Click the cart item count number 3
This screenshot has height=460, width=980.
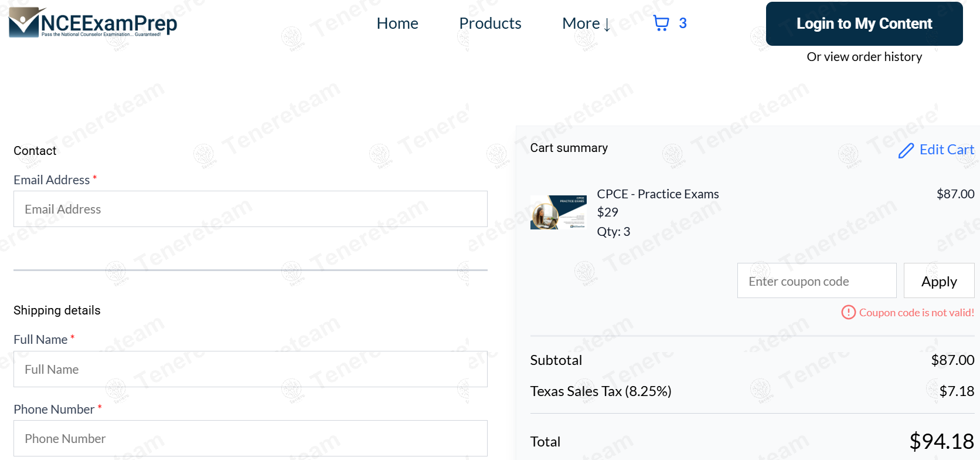point(683,23)
